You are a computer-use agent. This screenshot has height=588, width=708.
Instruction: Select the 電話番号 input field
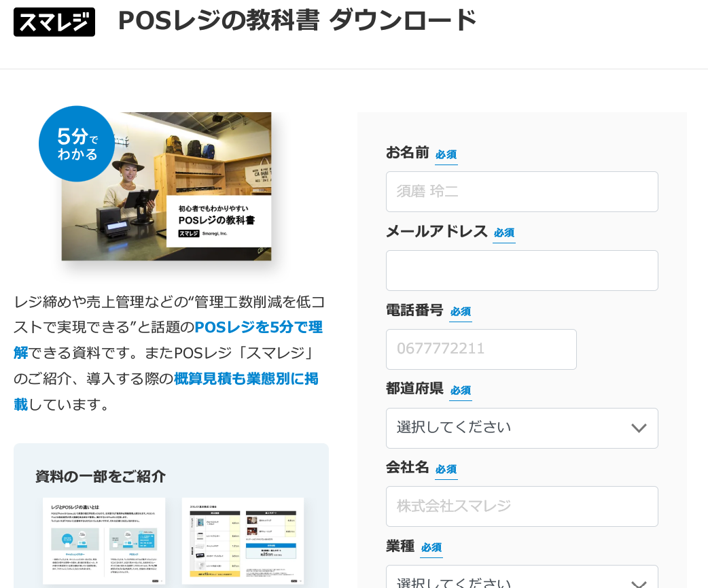[480, 349]
